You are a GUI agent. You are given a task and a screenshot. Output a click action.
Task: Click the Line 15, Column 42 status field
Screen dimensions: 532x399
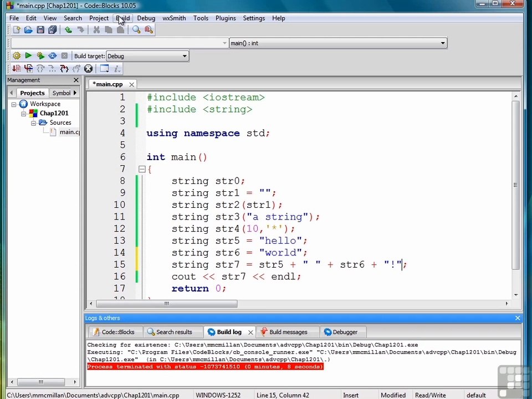click(x=283, y=395)
